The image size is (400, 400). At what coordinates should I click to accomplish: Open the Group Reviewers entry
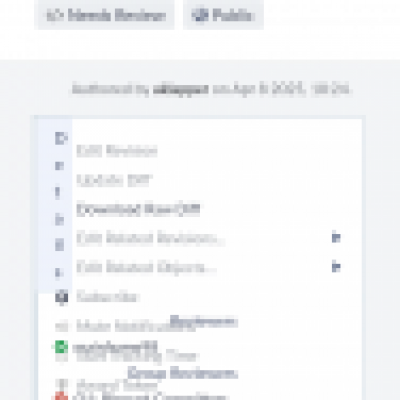tap(183, 373)
